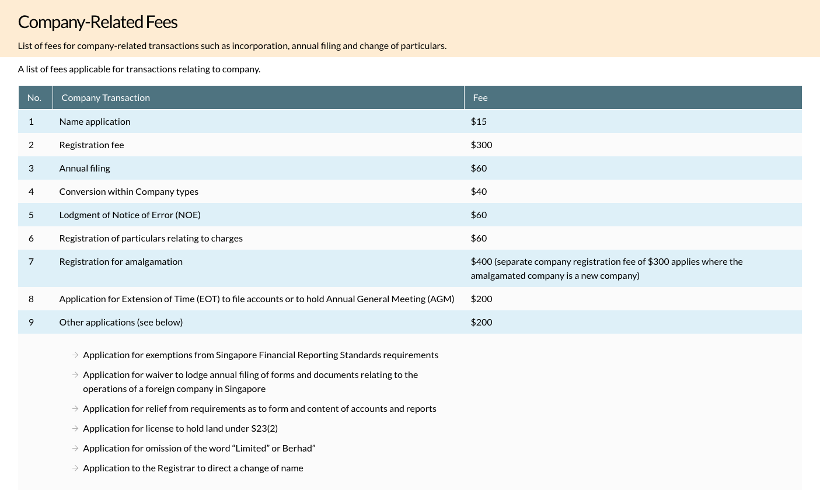Select the $15 fee value
The image size is (820, 504).
tap(479, 122)
